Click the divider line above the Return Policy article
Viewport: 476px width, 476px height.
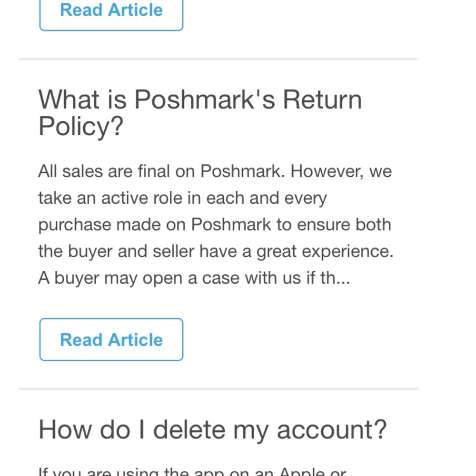pyautogui.click(x=219, y=59)
